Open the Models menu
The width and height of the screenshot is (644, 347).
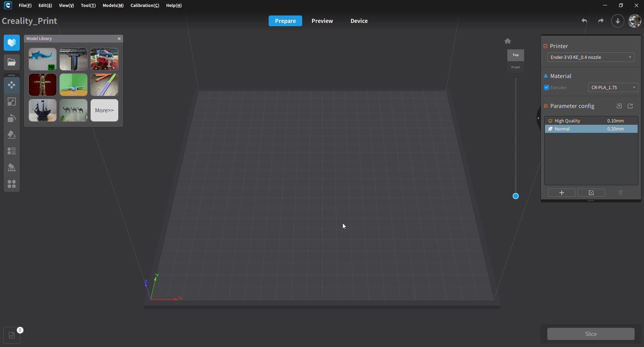[113, 5]
